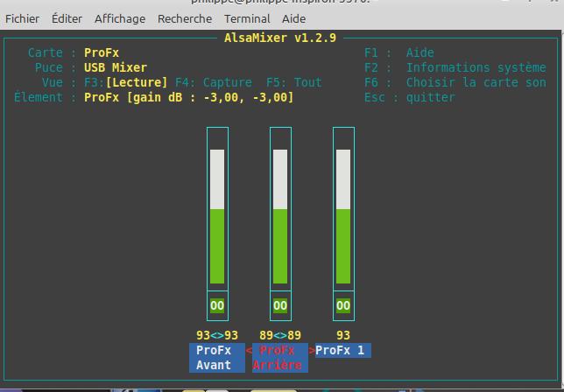Click the F1 Aide help entry
Screen dimensions: 564x392
click(398, 52)
